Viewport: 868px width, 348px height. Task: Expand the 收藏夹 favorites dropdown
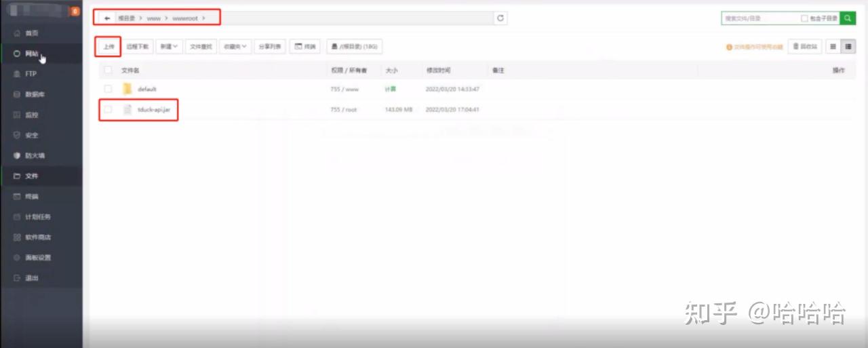click(x=235, y=47)
